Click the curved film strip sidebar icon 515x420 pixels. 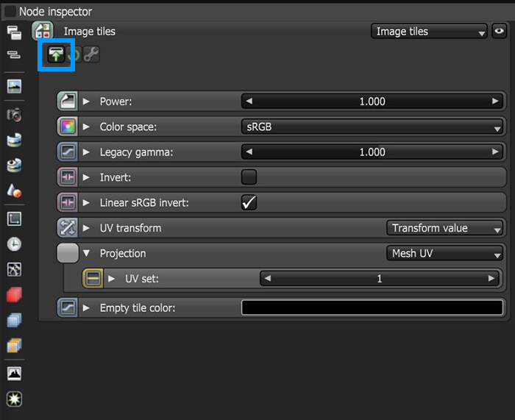(x=14, y=140)
